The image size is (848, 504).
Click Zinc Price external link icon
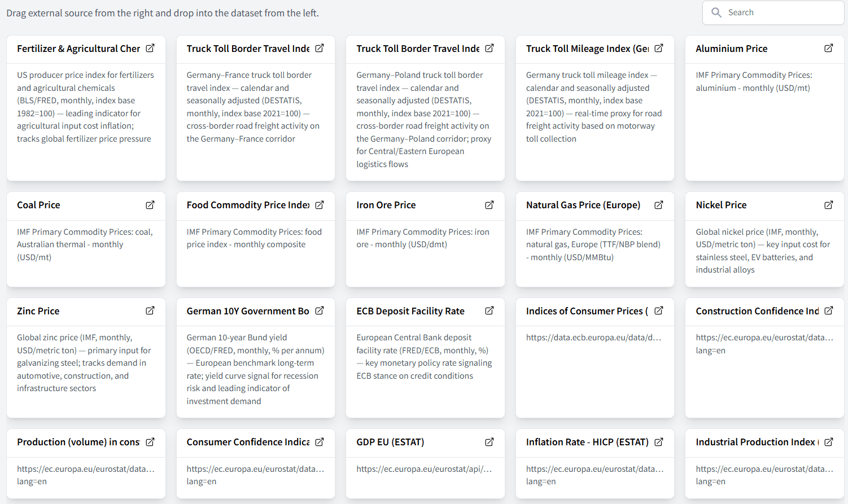[150, 310]
